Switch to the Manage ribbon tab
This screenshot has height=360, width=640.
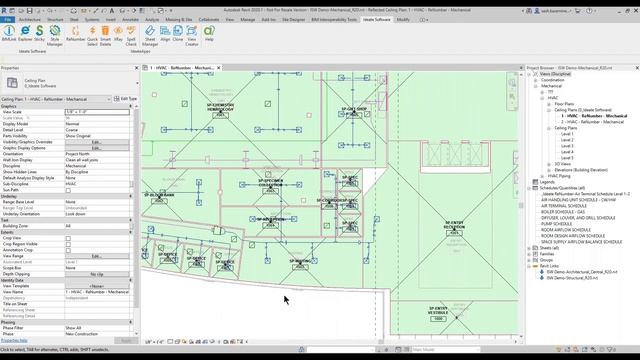click(x=248, y=20)
